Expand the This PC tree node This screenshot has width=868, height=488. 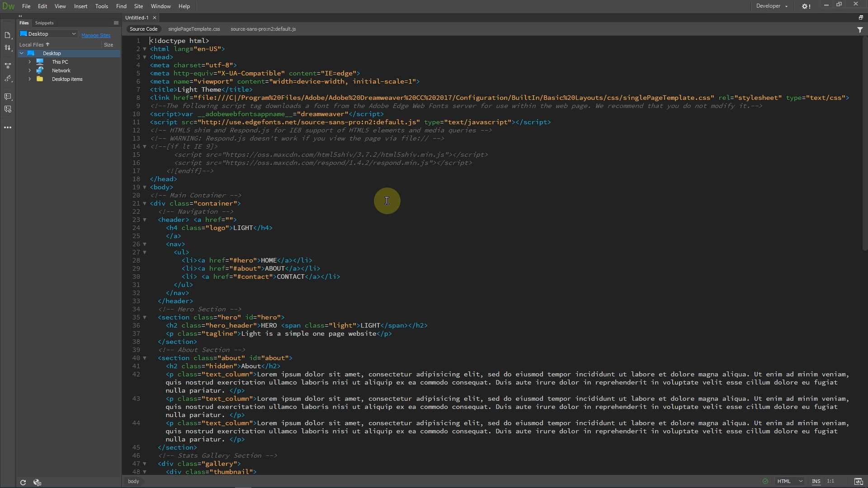tap(29, 62)
